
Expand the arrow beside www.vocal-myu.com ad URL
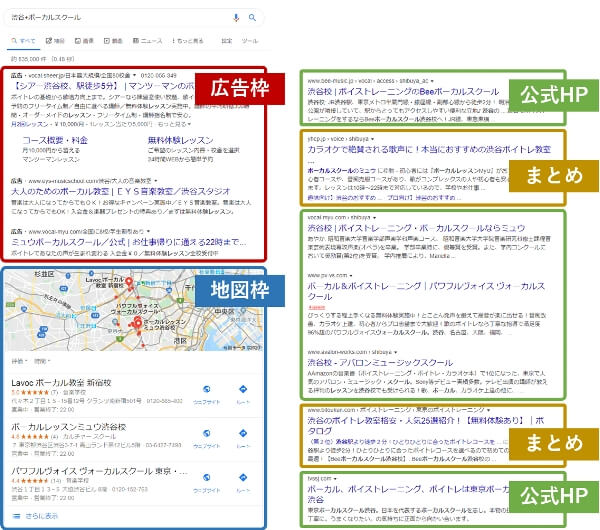(x=148, y=232)
